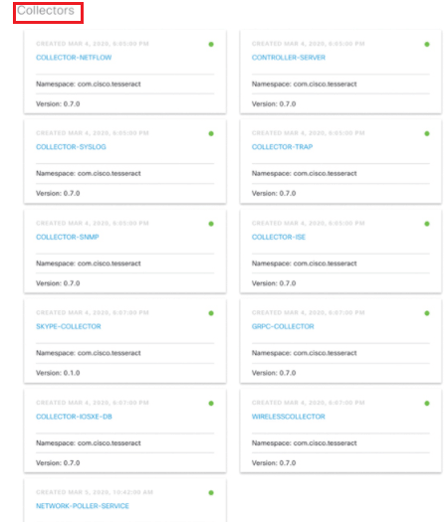The height and width of the screenshot is (522, 445).
Task: Click green status dot on WIRELESSCOLLECTOR card
Action: pyautogui.click(x=427, y=403)
